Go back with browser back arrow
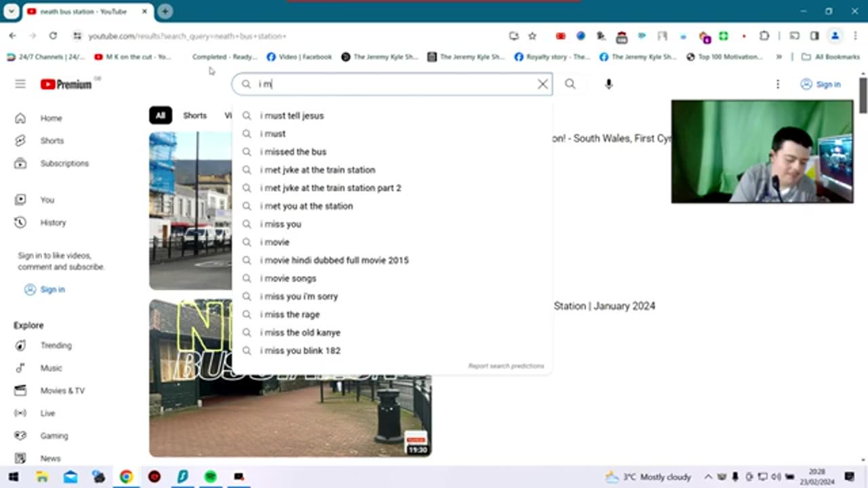 13,36
